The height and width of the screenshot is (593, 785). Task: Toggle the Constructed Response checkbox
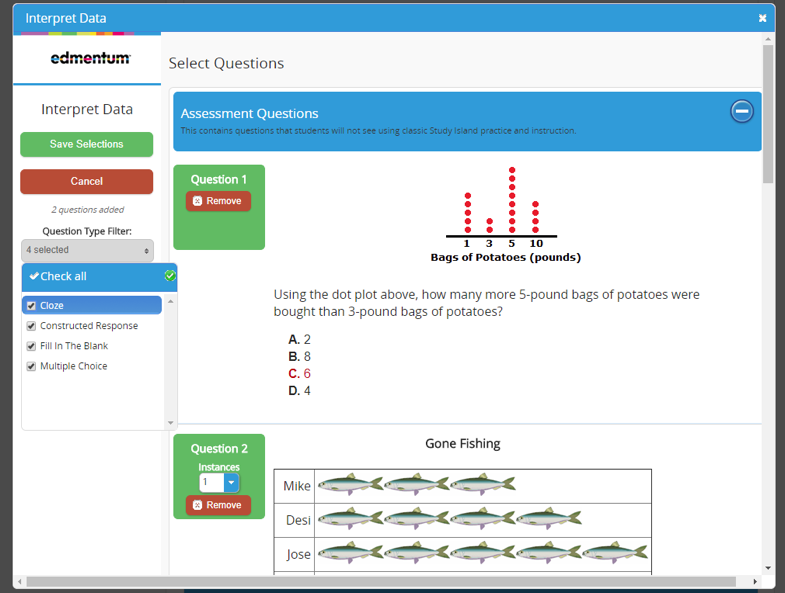point(31,326)
